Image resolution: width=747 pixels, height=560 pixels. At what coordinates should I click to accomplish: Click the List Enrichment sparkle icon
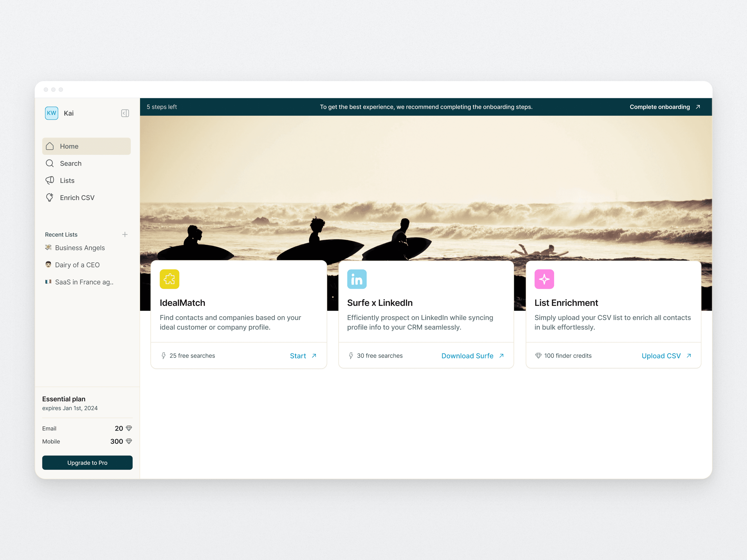pos(544,279)
